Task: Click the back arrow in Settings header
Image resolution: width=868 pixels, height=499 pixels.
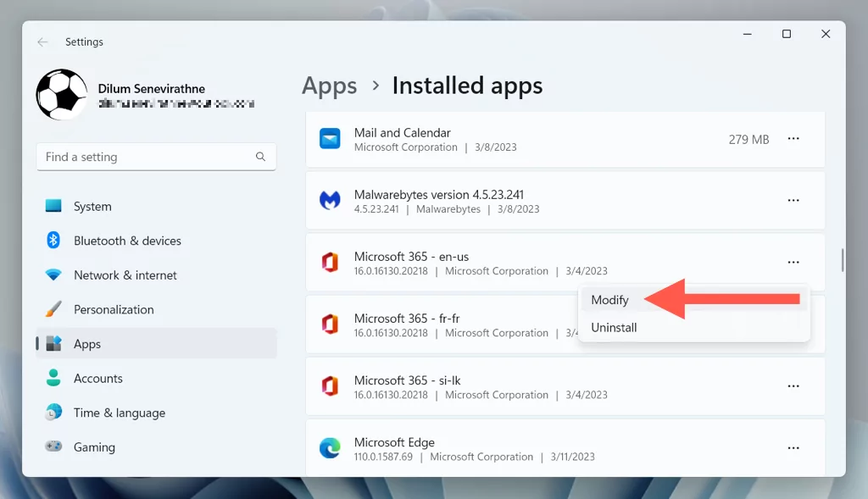Action: 42,42
